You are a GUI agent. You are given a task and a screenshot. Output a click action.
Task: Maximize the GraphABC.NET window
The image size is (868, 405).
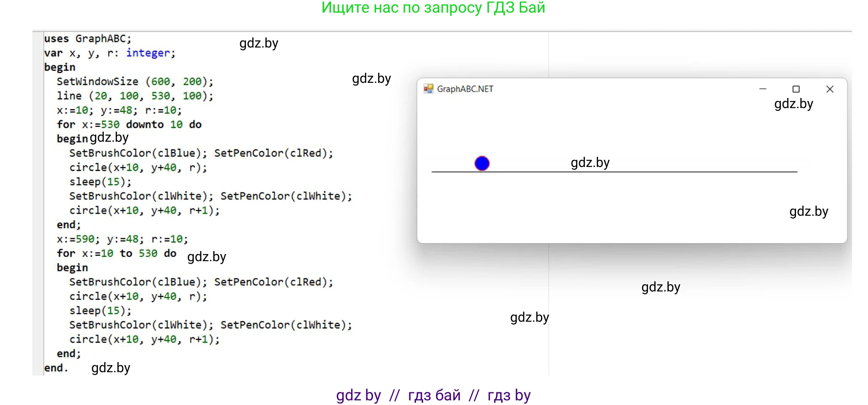(796, 89)
